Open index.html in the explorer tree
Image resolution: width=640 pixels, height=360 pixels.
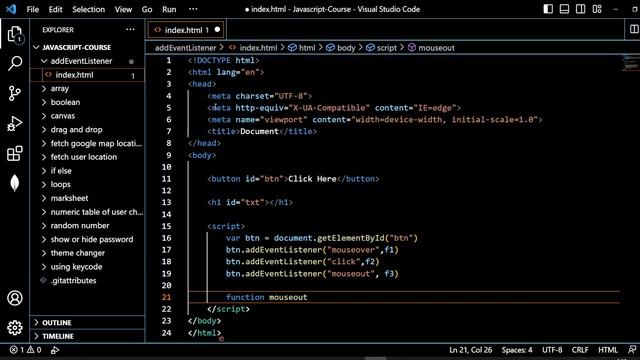click(87, 75)
